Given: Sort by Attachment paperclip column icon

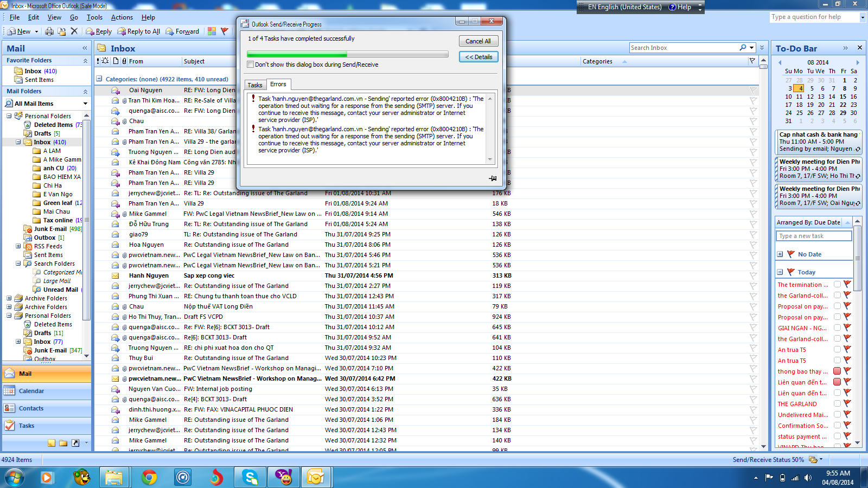Looking at the screenshot, I should coord(124,61).
